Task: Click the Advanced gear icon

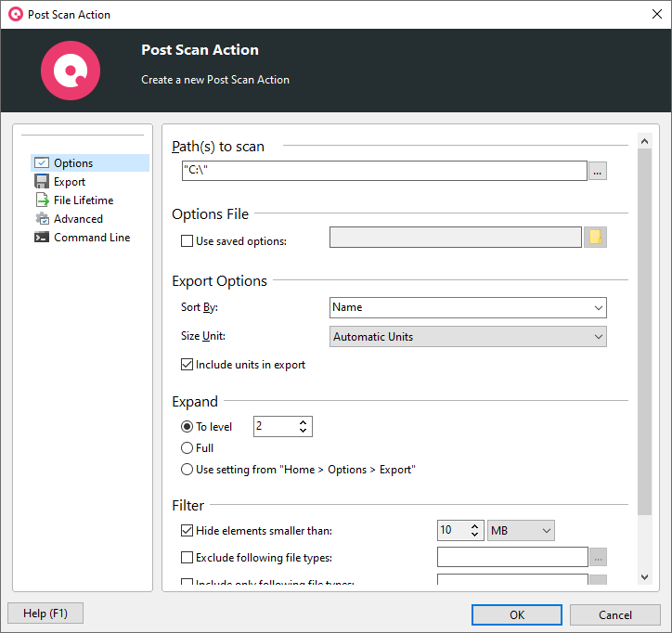Action: [42, 219]
